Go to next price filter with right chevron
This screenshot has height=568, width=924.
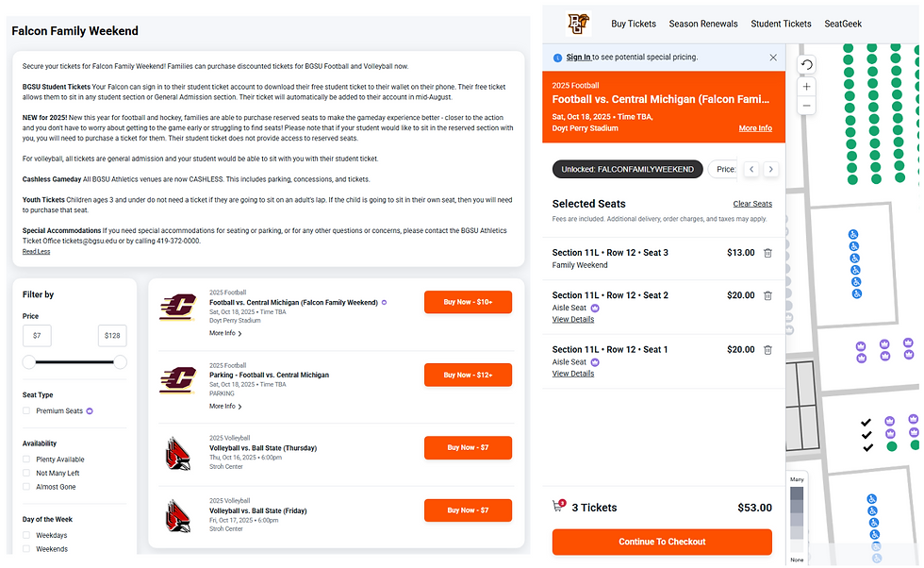pos(771,169)
